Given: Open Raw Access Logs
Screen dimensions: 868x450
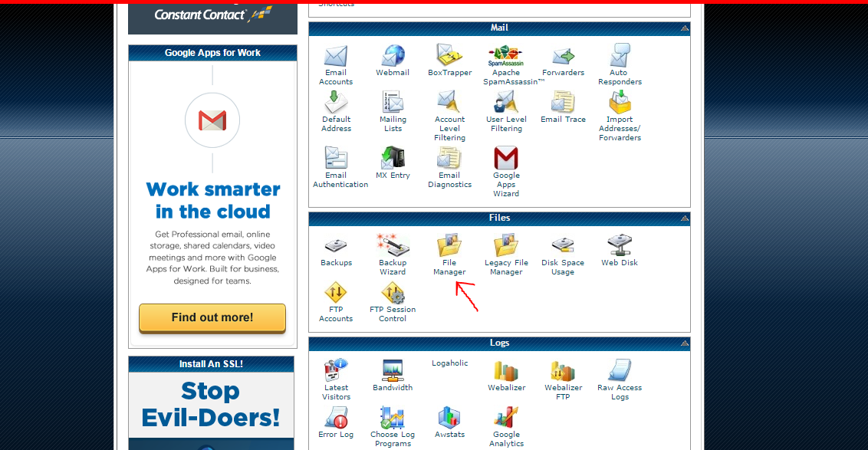Looking at the screenshot, I should pos(620,379).
